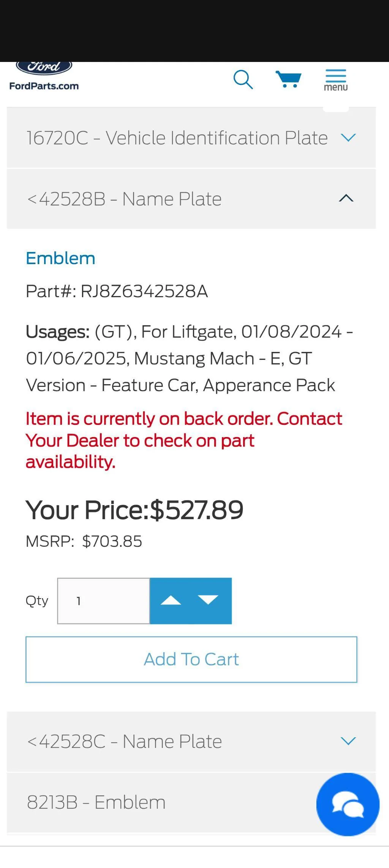The height and width of the screenshot is (868, 389).
Task: Open the search icon
Action: (244, 80)
